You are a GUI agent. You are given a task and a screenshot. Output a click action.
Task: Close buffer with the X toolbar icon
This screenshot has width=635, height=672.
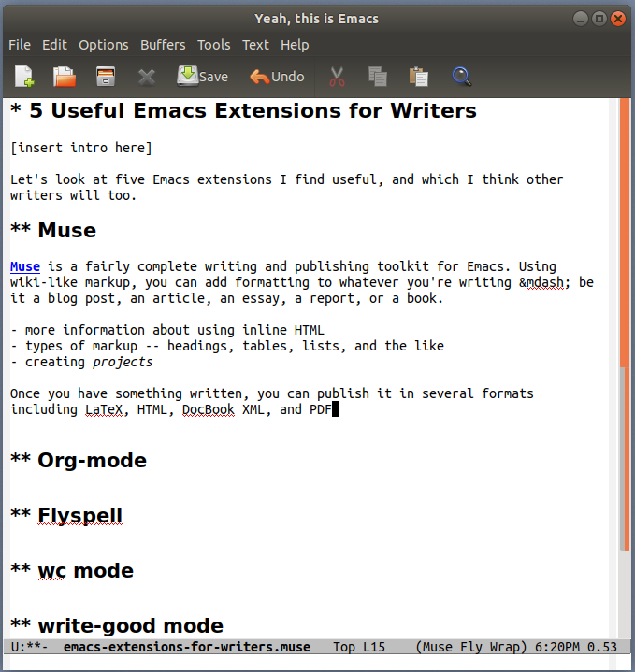tap(147, 77)
